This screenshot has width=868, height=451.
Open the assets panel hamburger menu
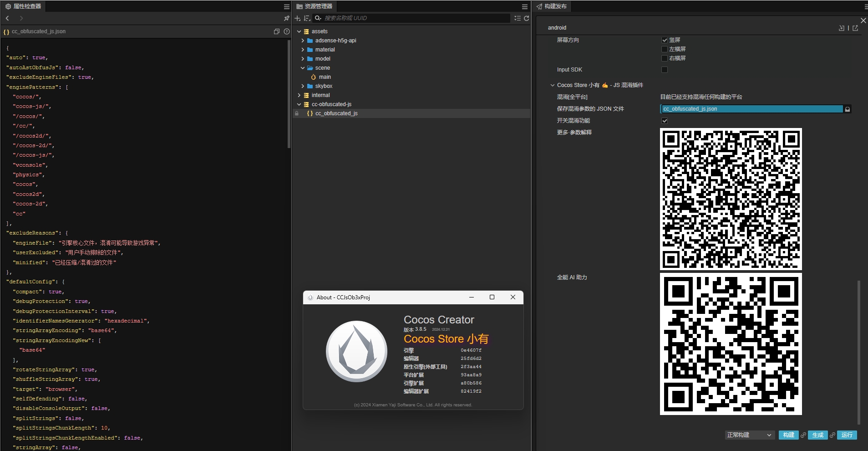[x=524, y=7]
